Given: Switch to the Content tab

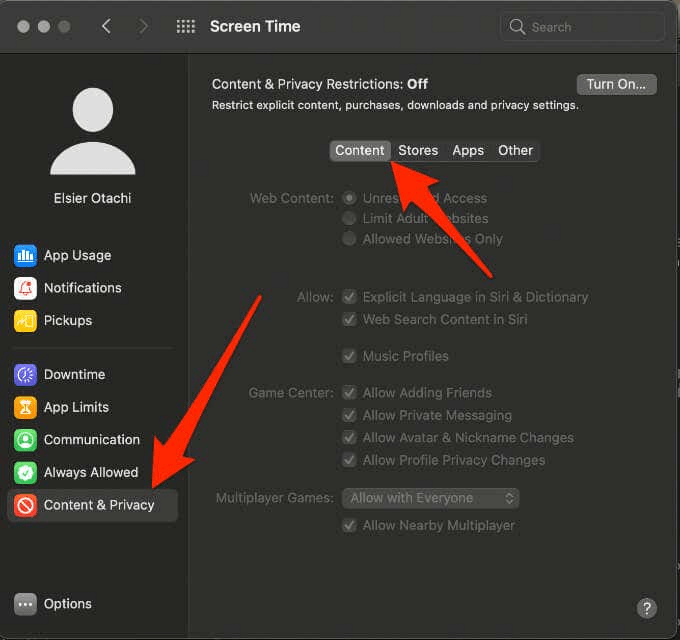Looking at the screenshot, I should [360, 150].
